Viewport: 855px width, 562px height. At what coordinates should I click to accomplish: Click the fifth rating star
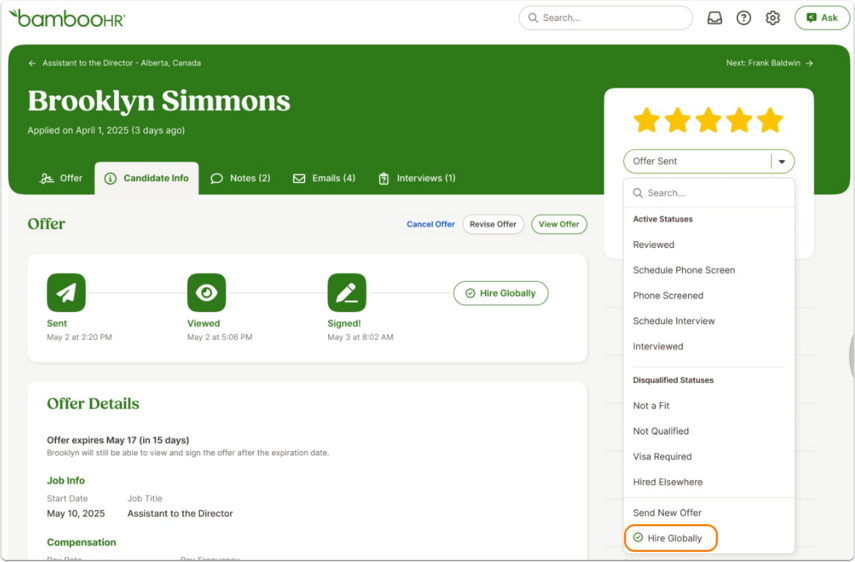pos(770,120)
